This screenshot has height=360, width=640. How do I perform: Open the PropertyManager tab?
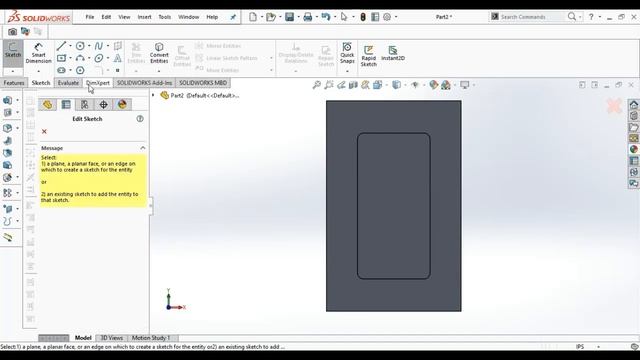[x=66, y=104]
